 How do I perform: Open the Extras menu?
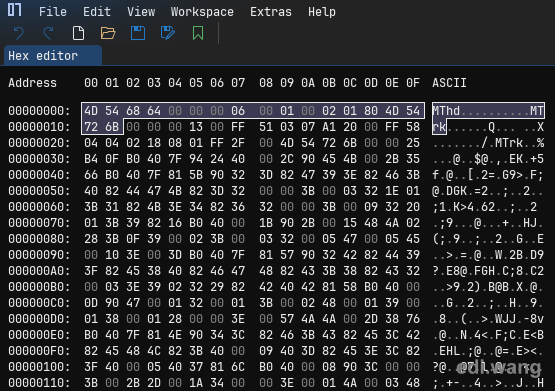point(271,12)
